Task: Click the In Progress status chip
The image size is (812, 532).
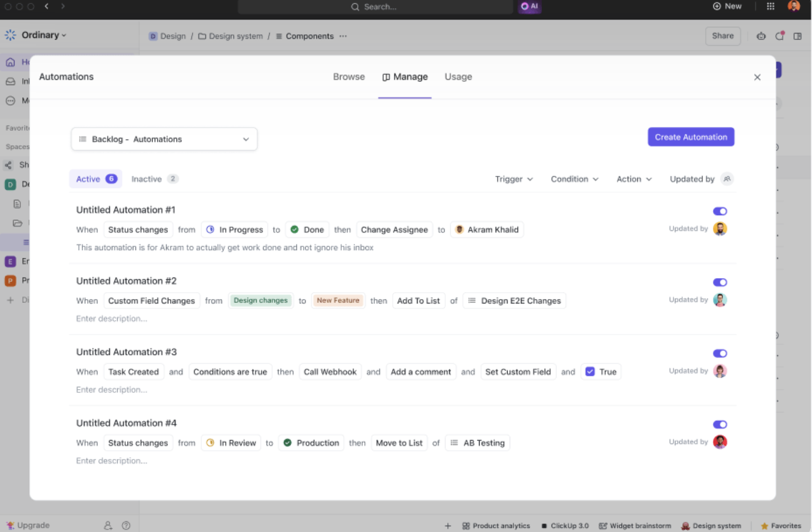Action: click(x=234, y=230)
